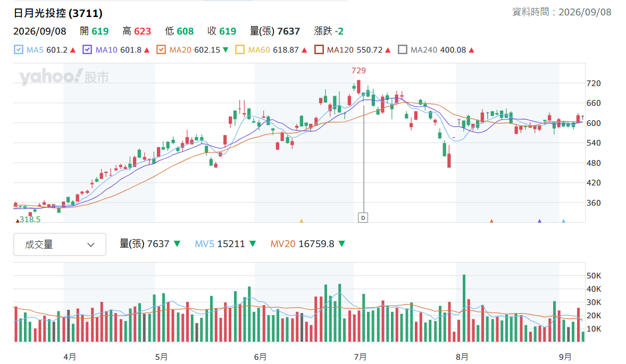The height and width of the screenshot is (364, 626).
Task: Click the low price 低 608
Action: (x=179, y=31)
